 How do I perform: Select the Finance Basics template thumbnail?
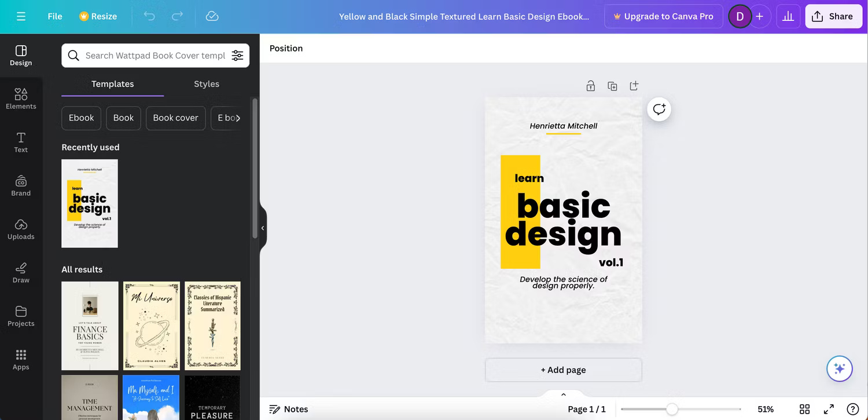pos(90,326)
